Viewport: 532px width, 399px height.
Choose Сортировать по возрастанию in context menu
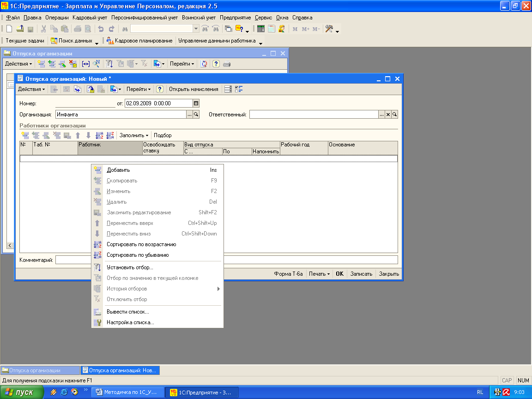[x=157, y=244]
